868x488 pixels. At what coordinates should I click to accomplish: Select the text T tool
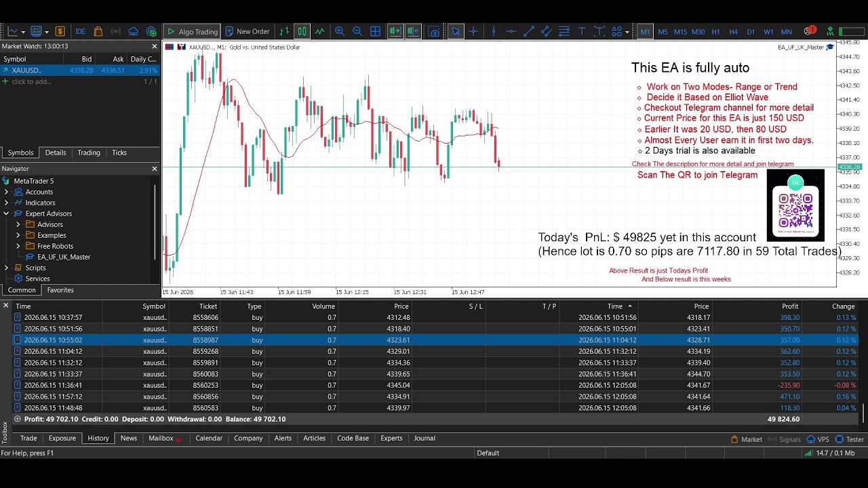click(582, 31)
